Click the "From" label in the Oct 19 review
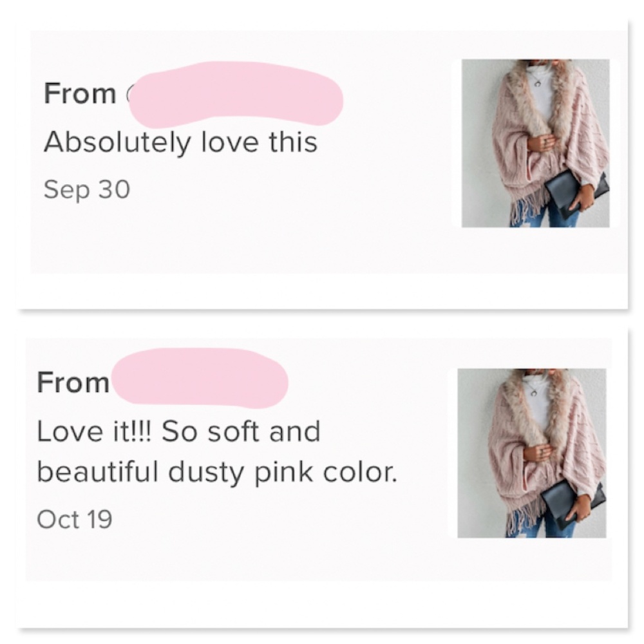Image resolution: width=644 pixels, height=644 pixels. [73, 383]
